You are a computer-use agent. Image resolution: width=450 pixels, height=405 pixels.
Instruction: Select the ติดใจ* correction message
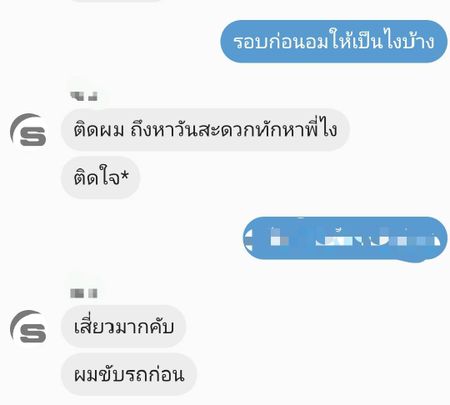(x=100, y=178)
